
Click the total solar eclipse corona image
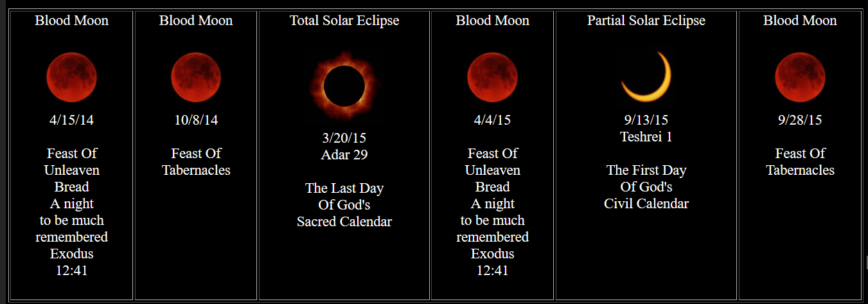pyautogui.click(x=344, y=86)
